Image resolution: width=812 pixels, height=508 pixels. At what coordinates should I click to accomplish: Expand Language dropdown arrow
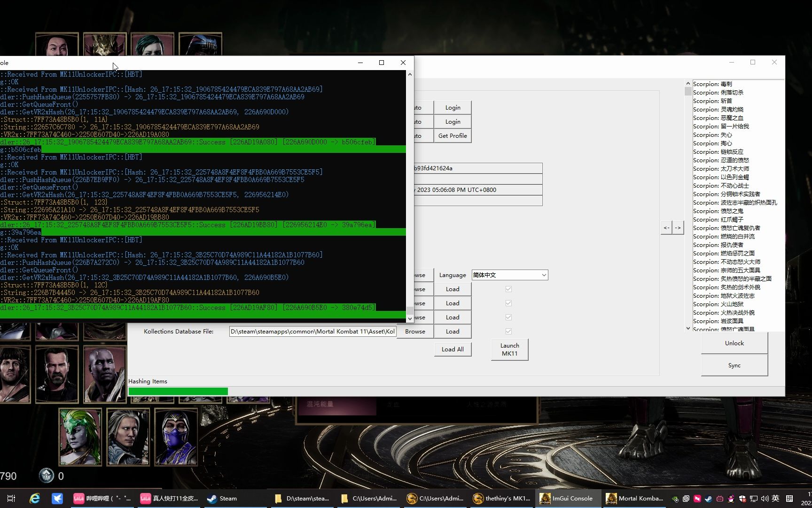pyautogui.click(x=544, y=275)
